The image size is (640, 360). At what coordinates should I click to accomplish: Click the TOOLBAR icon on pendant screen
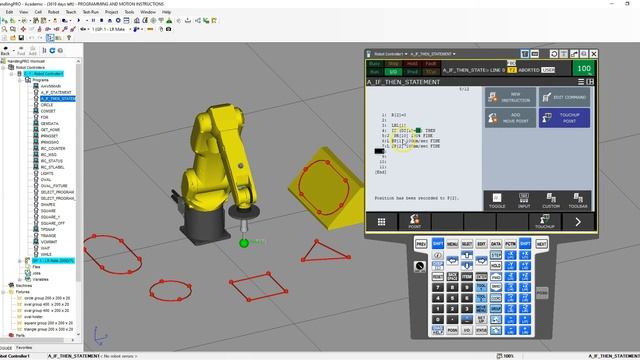tap(578, 200)
